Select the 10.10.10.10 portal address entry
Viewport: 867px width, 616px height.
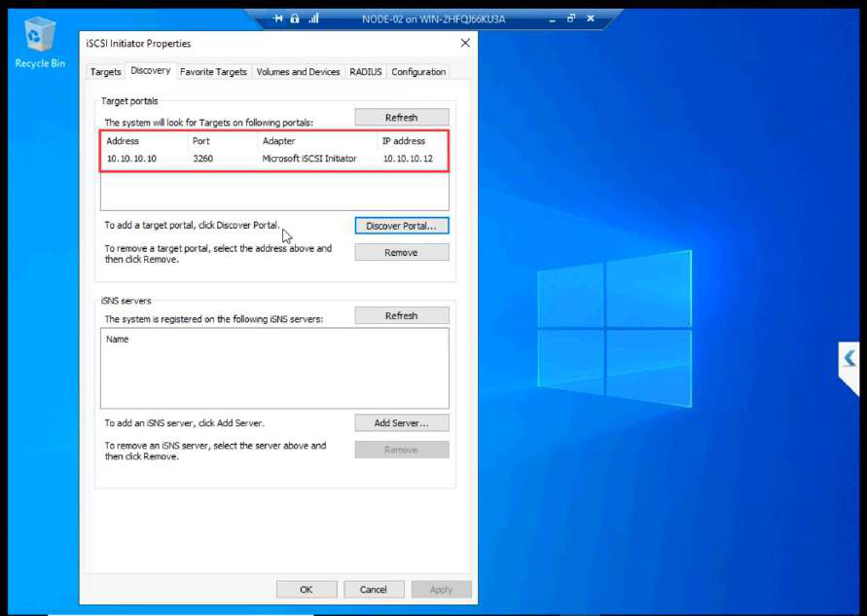(131, 159)
